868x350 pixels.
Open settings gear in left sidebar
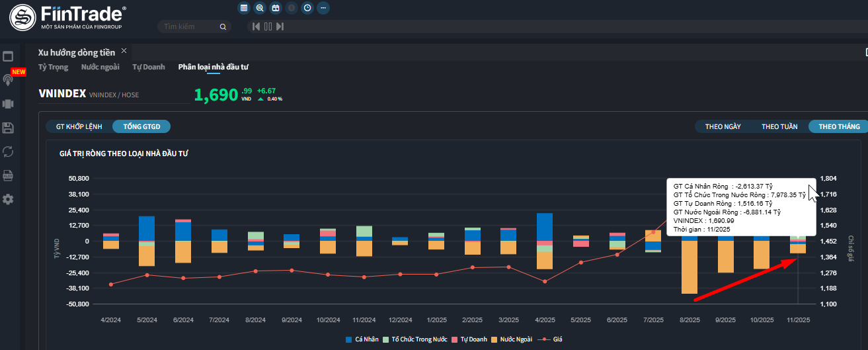8,199
